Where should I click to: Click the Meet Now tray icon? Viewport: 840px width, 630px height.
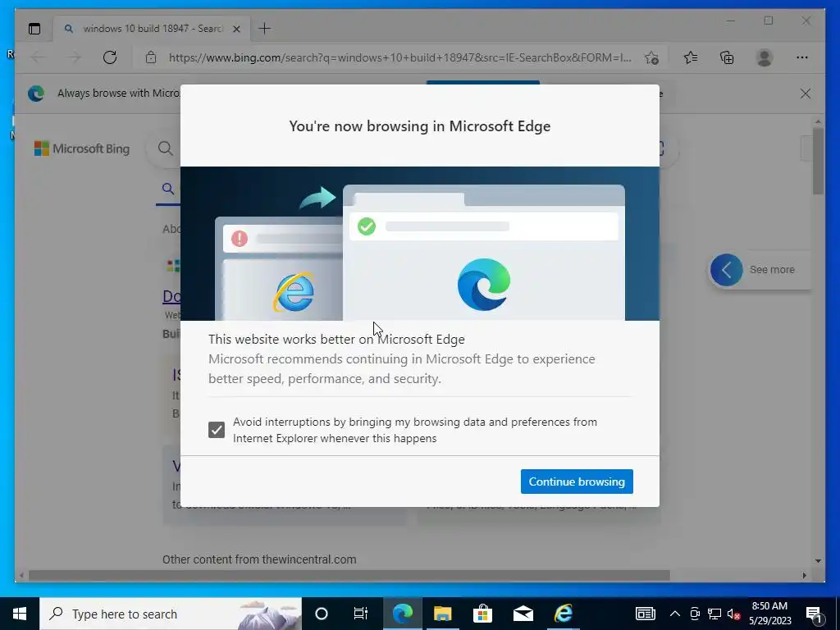695,614
